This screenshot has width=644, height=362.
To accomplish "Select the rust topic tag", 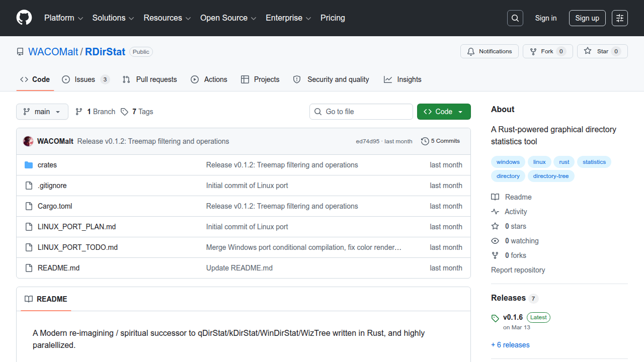I will coord(565,162).
